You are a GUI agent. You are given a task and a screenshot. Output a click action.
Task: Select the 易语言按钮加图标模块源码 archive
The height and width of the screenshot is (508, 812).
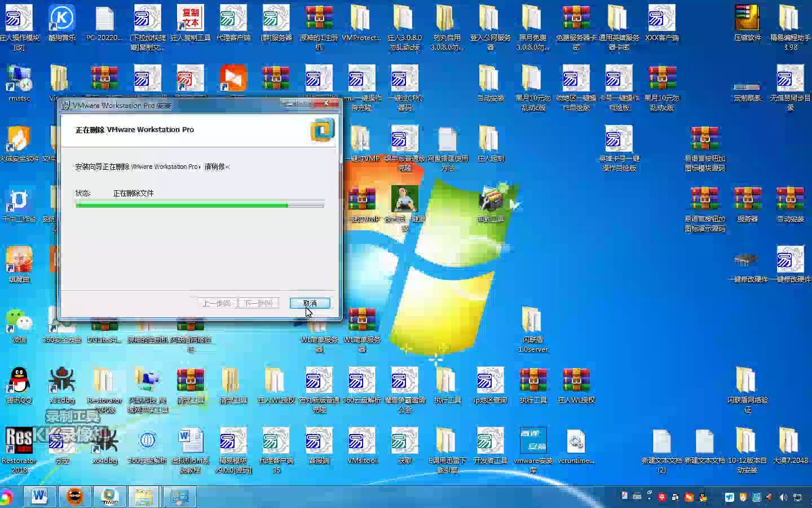704,148
